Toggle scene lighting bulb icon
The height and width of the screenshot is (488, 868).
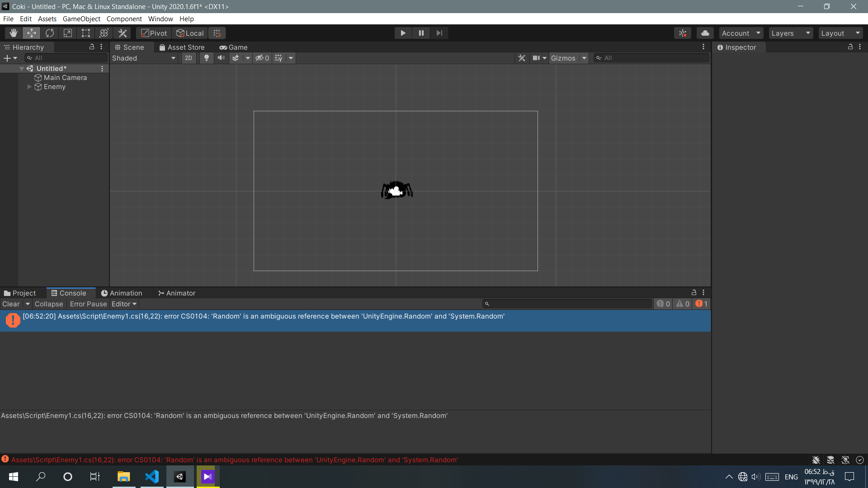207,58
